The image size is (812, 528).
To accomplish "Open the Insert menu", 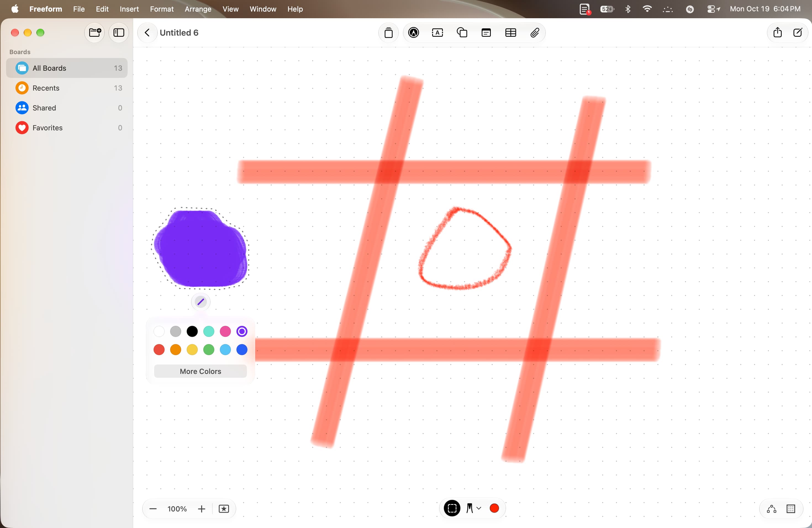I will tap(129, 9).
